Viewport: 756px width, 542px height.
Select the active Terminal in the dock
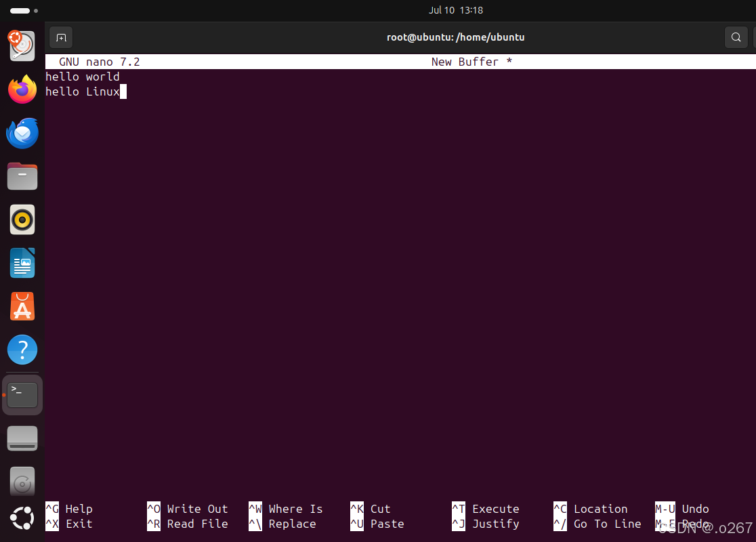(22, 394)
